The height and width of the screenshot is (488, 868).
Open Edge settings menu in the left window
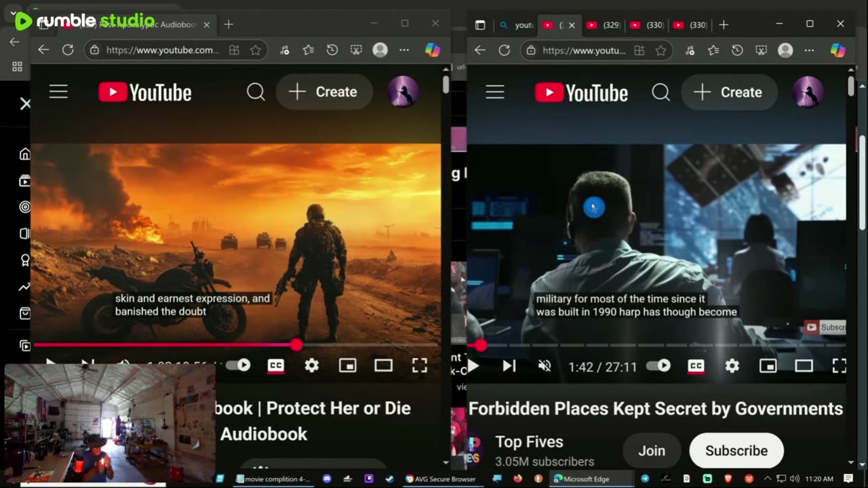click(404, 50)
